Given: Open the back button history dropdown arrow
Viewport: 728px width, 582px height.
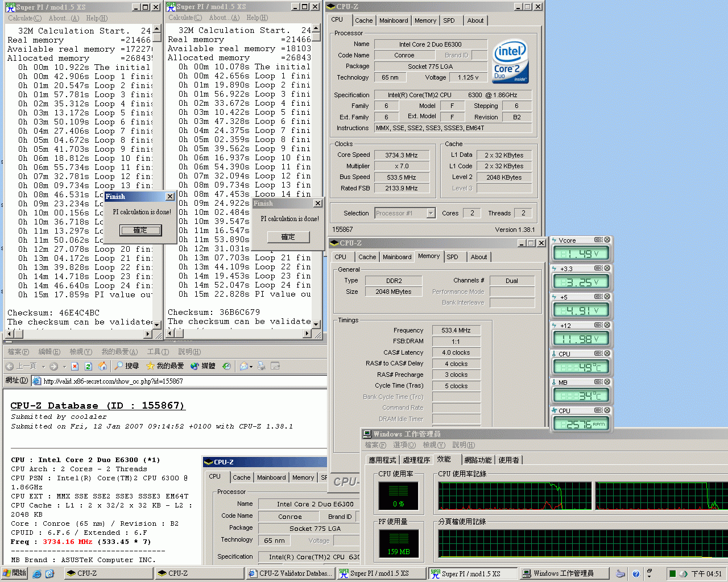Looking at the screenshot, I should (43, 367).
